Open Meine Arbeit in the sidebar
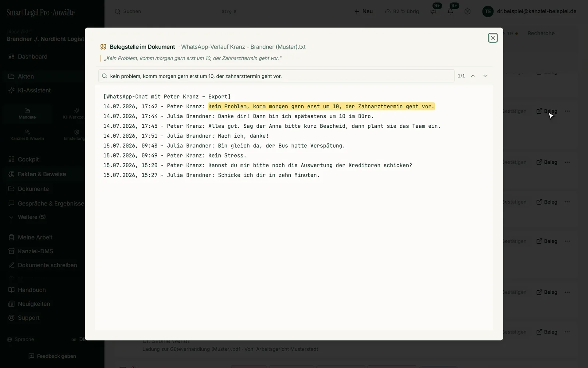The height and width of the screenshot is (368, 588). coord(35,237)
